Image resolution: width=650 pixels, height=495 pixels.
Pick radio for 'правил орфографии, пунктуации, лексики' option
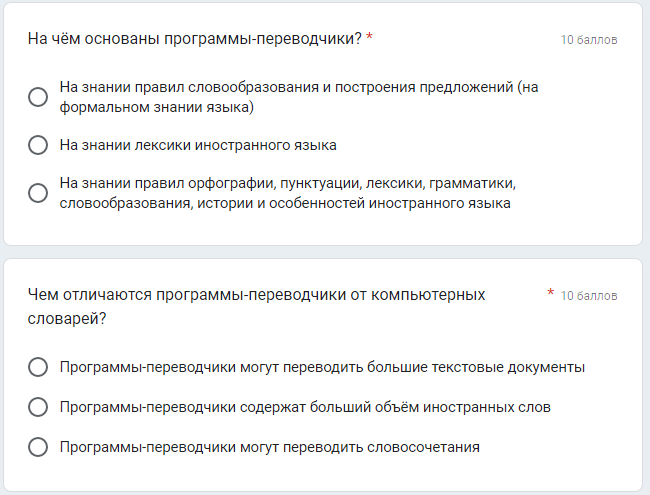38,193
